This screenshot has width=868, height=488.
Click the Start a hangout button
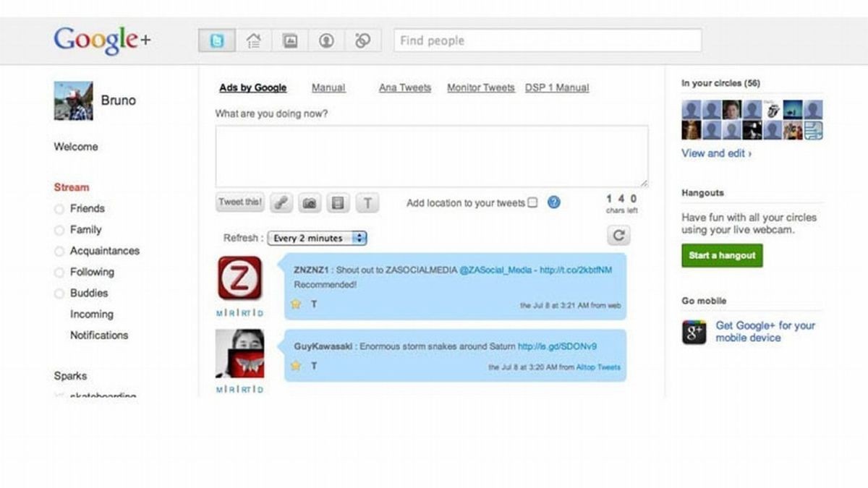721,255
